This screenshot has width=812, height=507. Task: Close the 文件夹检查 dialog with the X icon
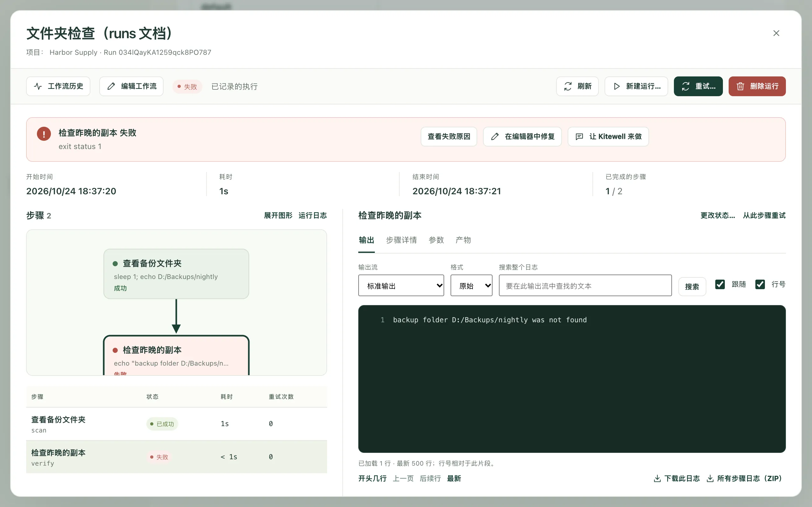776,33
